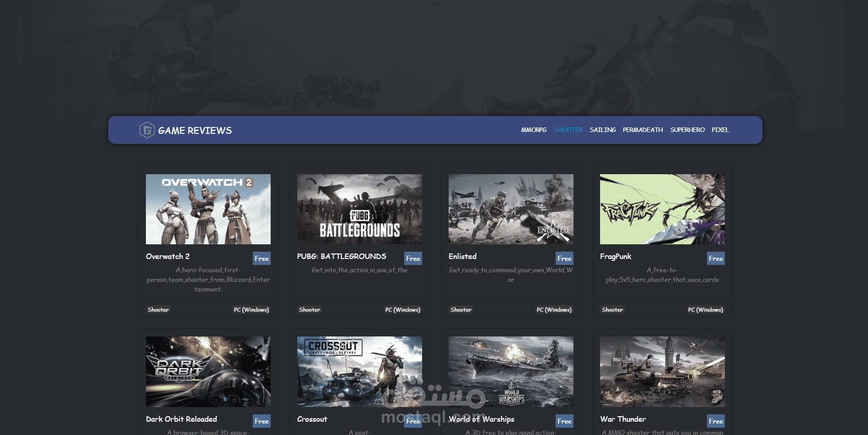Click the Game Reviews logo icon
This screenshot has width=868, height=435.
(x=147, y=130)
